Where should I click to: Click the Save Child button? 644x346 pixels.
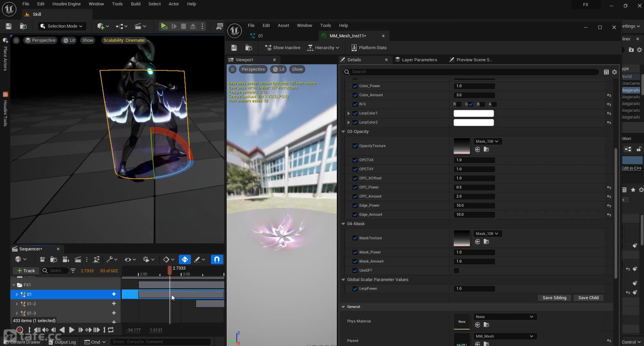click(588, 298)
